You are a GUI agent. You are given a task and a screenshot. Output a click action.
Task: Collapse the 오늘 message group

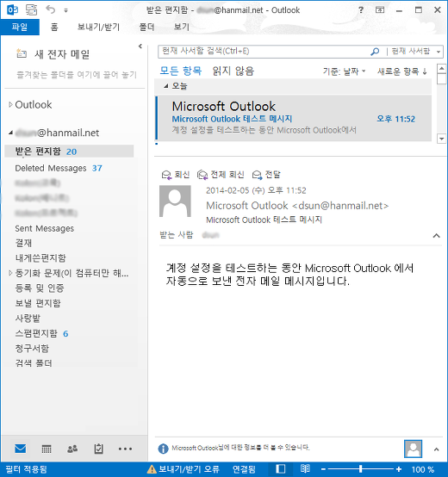[x=166, y=86]
